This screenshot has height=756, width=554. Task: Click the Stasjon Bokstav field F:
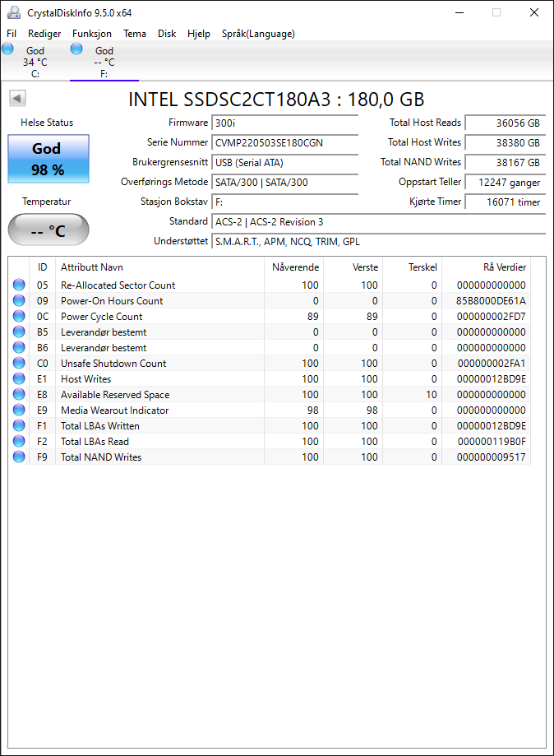(x=284, y=202)
